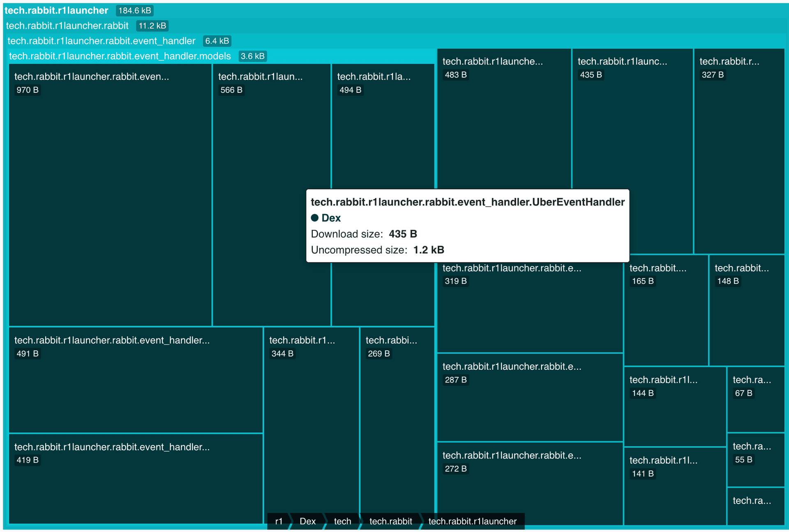789x532 pixels.
Task: Jump to tech.rabbit breadcrumb
Action: (x=390, y=521)
